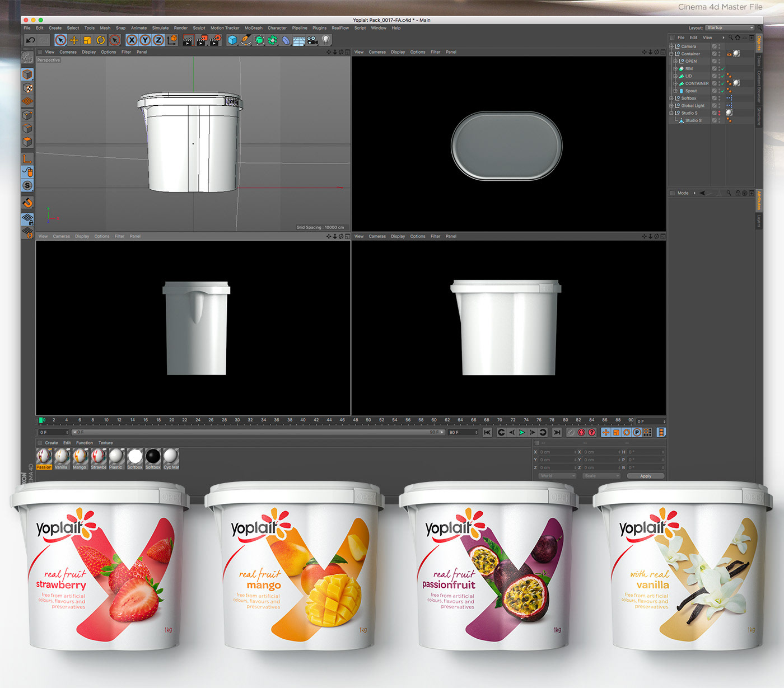784x688 pixels.
Task: Open the Plugins menu
Action: pyautogui.click(x=319, y=28)
